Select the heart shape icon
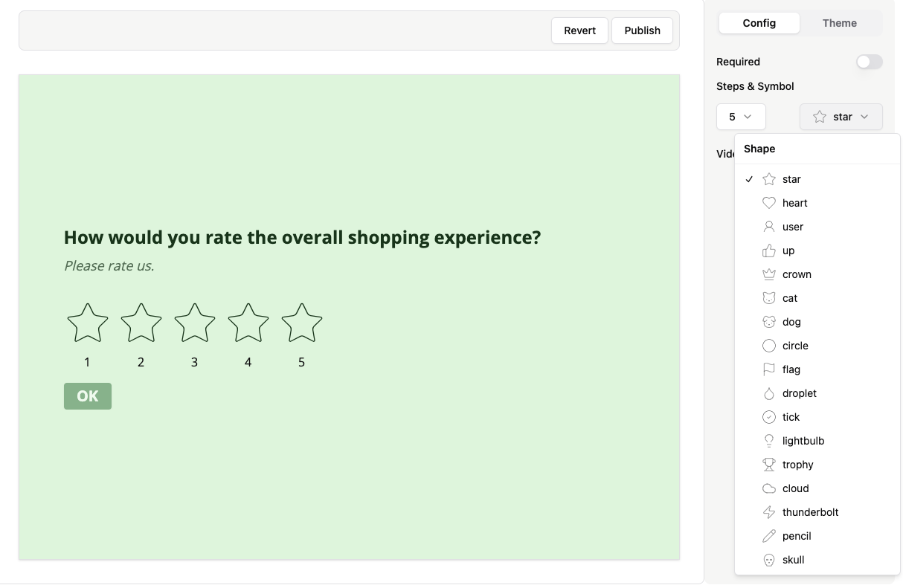Screen dimensions: 903x588 point(794,203)
